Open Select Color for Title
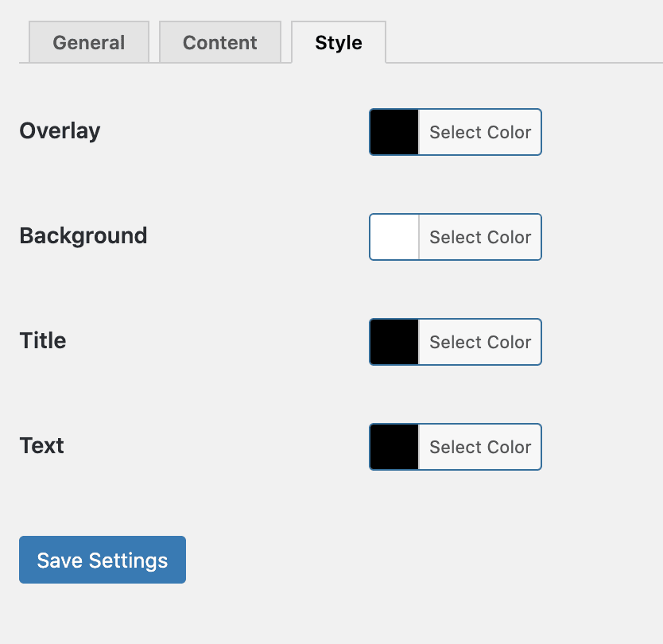This screenshot has width=663, height=644. point(480,342)
